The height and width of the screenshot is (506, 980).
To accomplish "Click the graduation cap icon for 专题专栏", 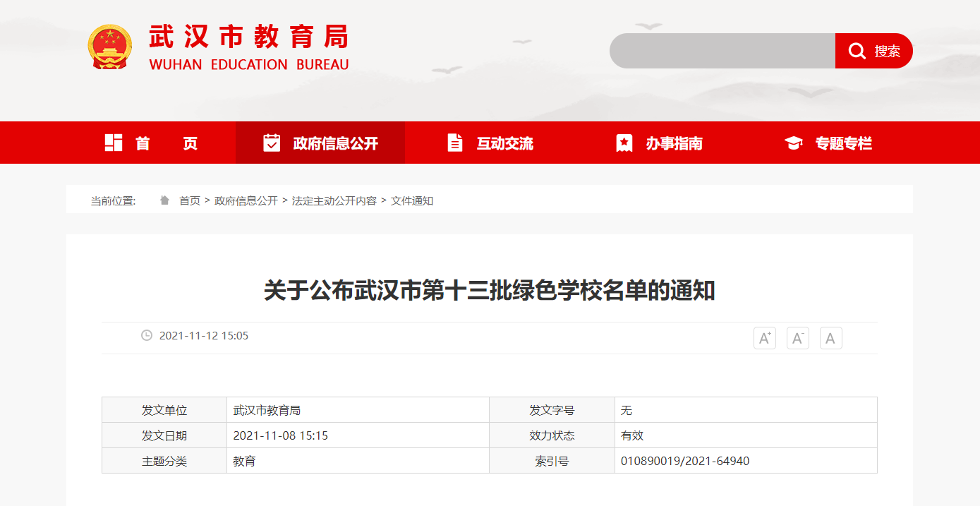I will pyautogui.click(x=794, y=143).
